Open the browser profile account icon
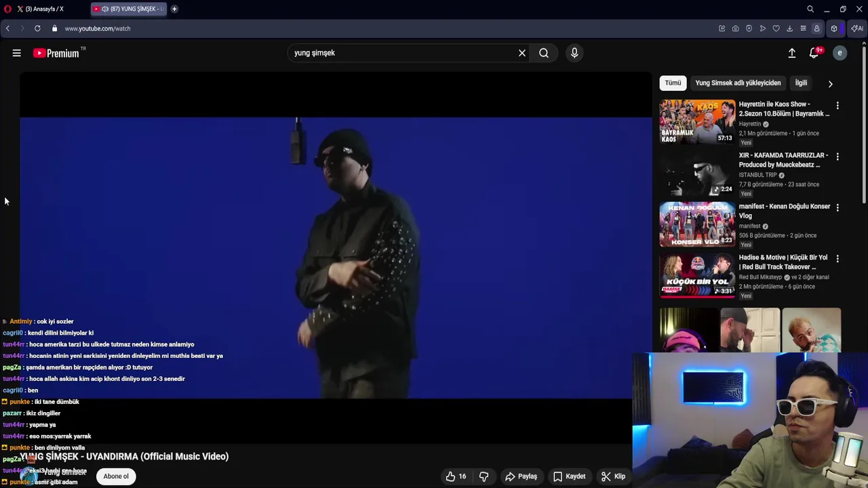 pos(816,28)
